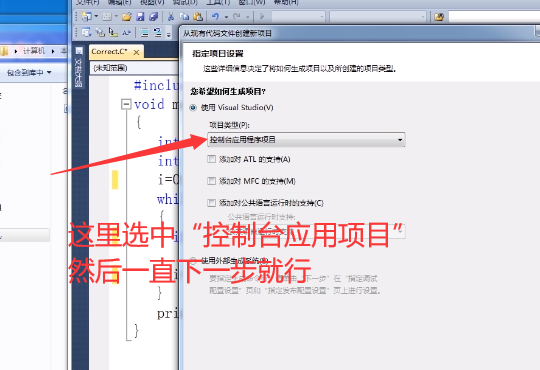This screenshot has height=370, width=540.
Task: Click the Undo arrow icon
Action: [x=215, y=16]
